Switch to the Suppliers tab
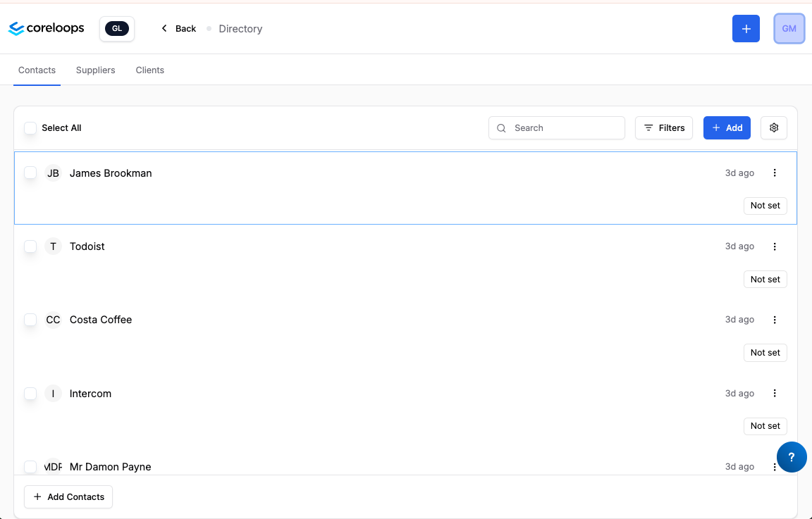Viewport: 812px width, 519px height. (x=95, y=70)
